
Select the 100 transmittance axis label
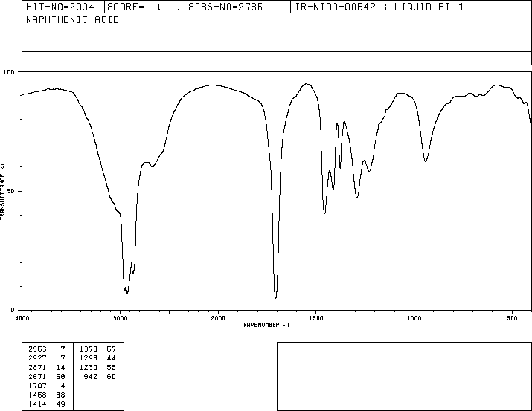[x=9, y=72]
